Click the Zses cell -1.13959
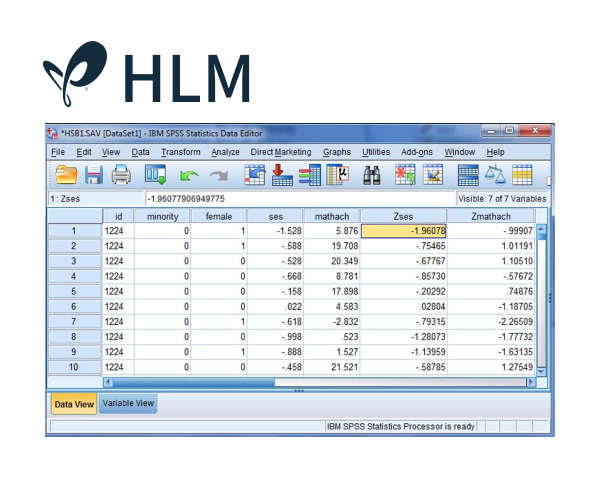600x477 pixels. click(x=404, y=352)
